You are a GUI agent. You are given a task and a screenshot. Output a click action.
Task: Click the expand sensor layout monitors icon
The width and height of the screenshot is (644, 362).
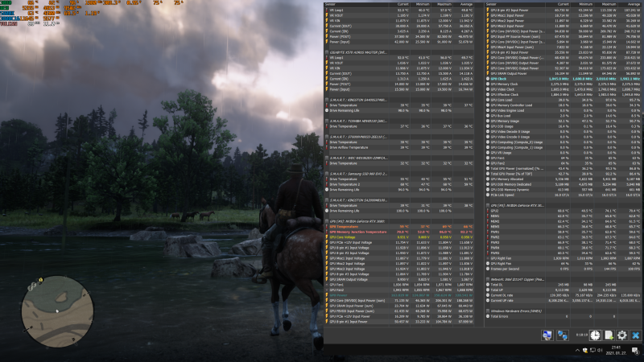(547, 335)
